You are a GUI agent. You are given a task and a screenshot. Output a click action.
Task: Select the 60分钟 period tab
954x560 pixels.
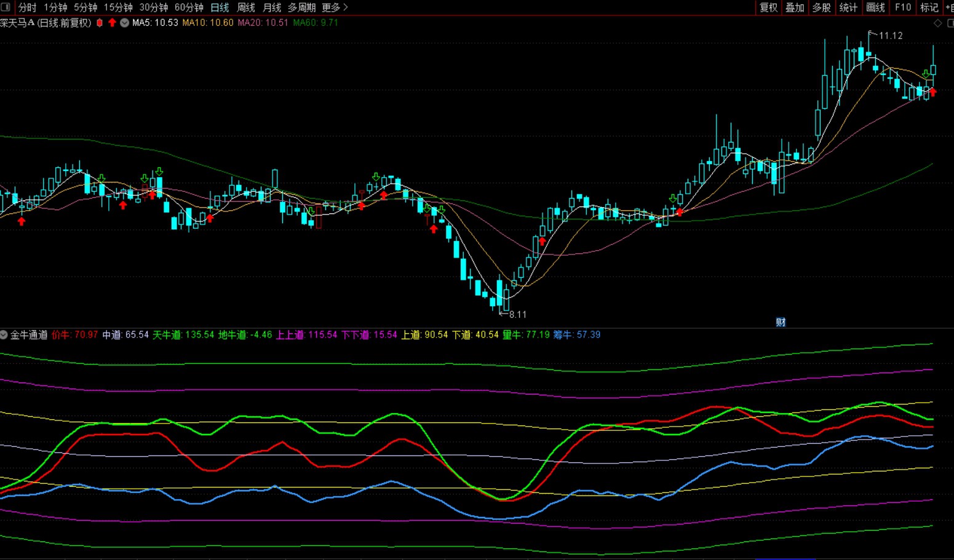189,7
